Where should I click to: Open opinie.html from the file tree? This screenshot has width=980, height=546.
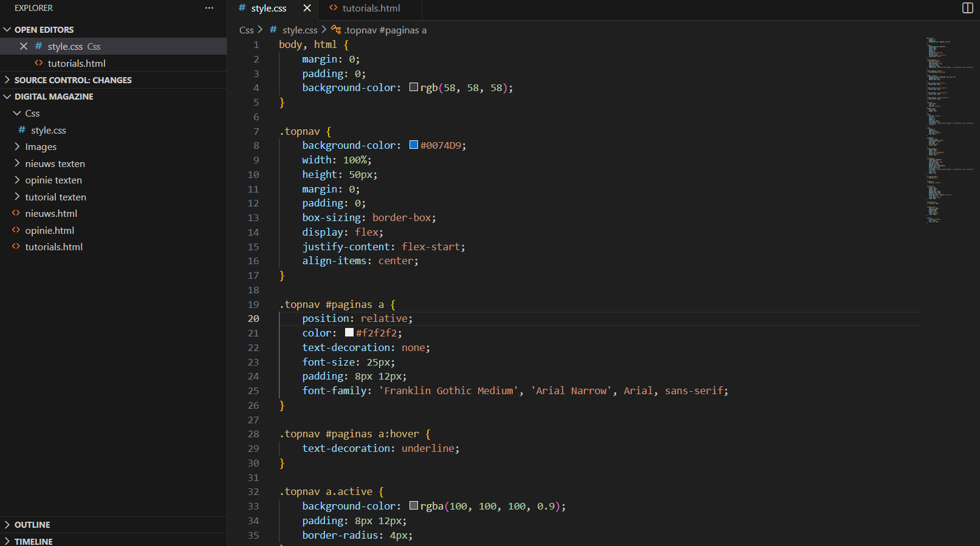[49, 230]
